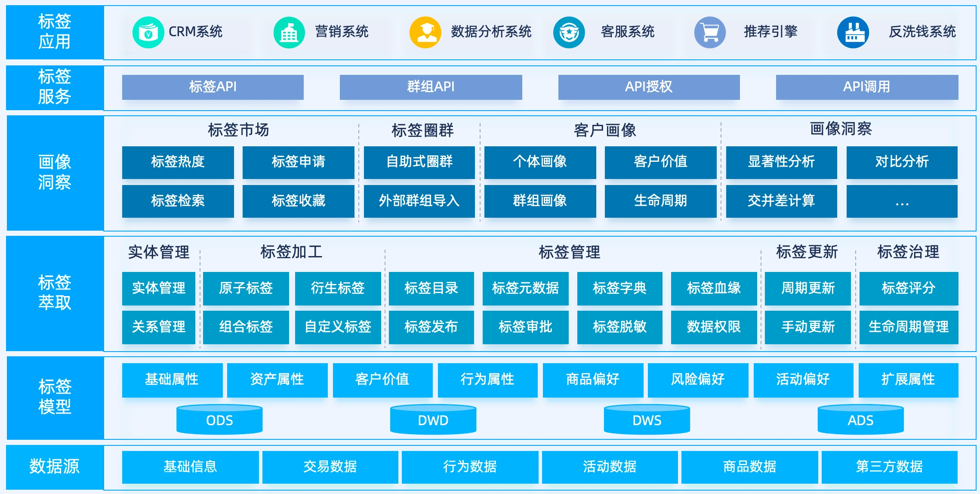The height and width of the screenshot is (494, 980).
Task: Select the 标签申请 box
Action: pos(299,162)
